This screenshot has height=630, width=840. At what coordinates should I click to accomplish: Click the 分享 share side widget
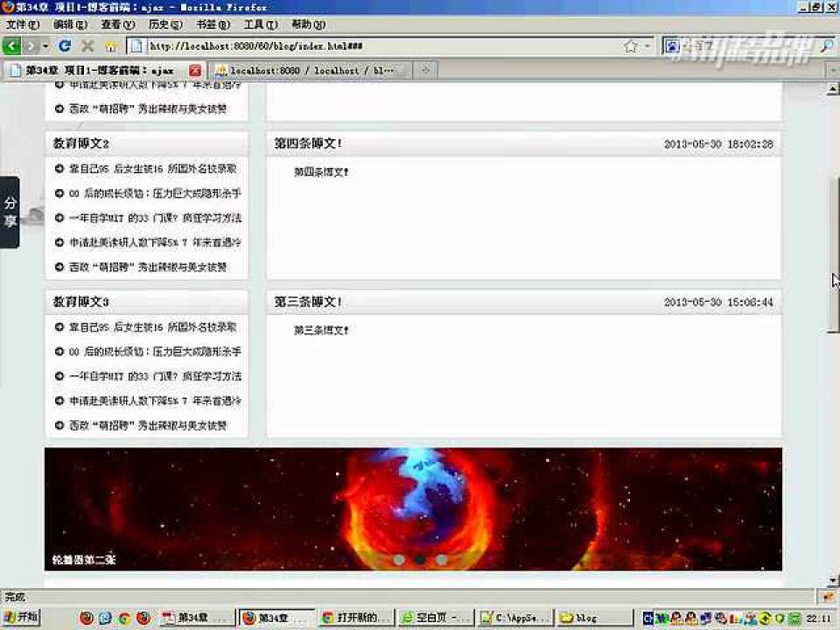pos(10,212)
